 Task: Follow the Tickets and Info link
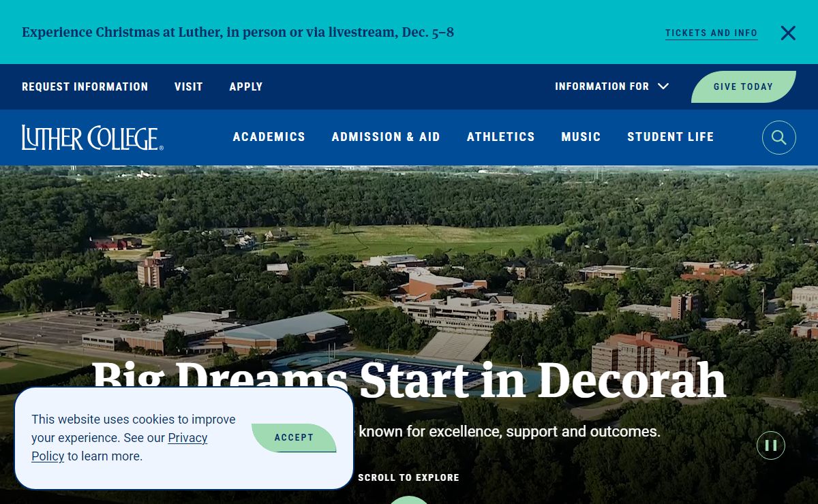click(x=712, y=33)
